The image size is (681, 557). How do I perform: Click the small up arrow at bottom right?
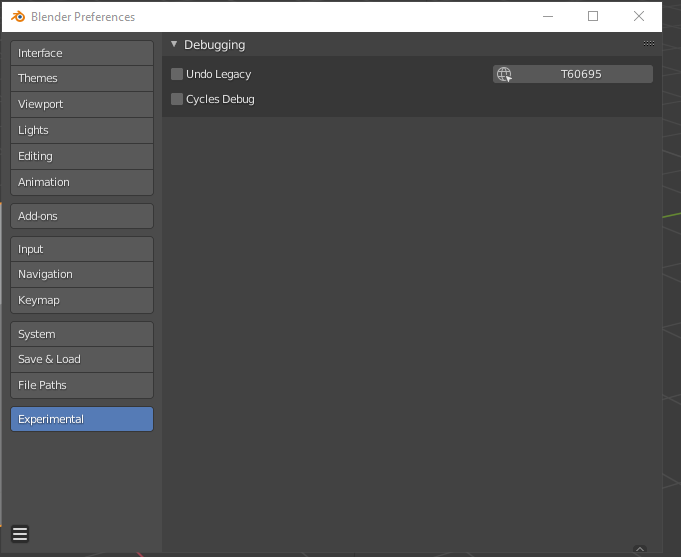click(640, 549)
